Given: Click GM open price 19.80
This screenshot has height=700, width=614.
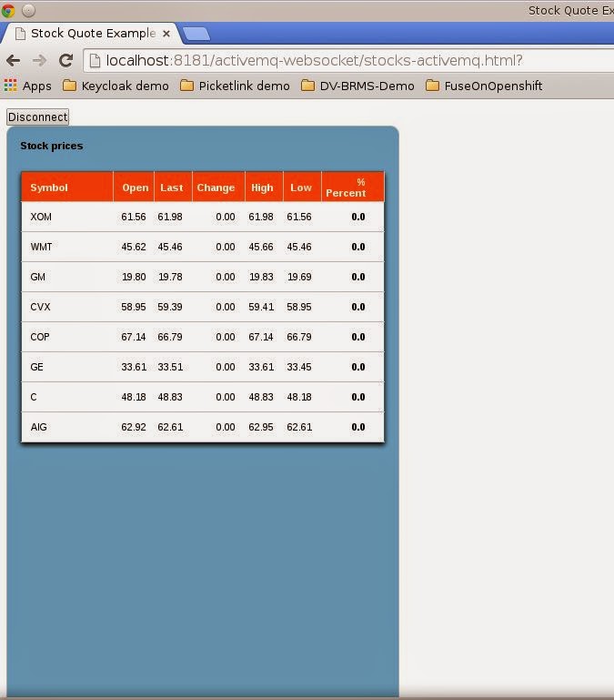Looking at the screenshot, I should click(134, 277).
